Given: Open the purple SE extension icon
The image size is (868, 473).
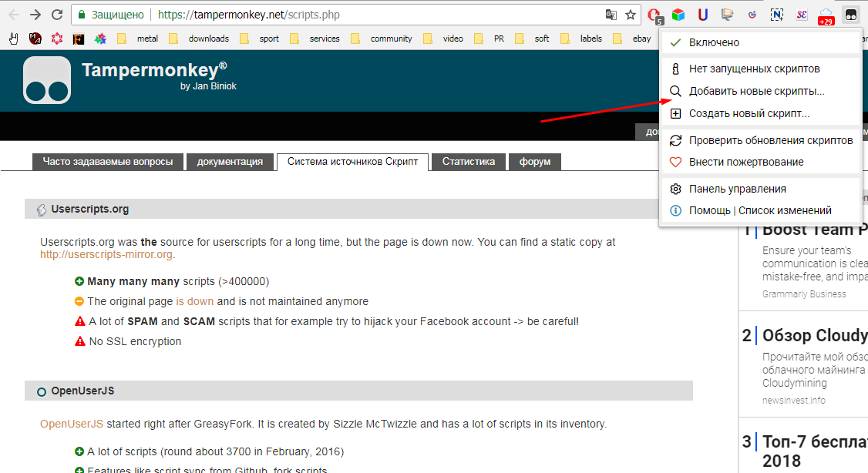Looking at the screenshot, I should 801,15.
